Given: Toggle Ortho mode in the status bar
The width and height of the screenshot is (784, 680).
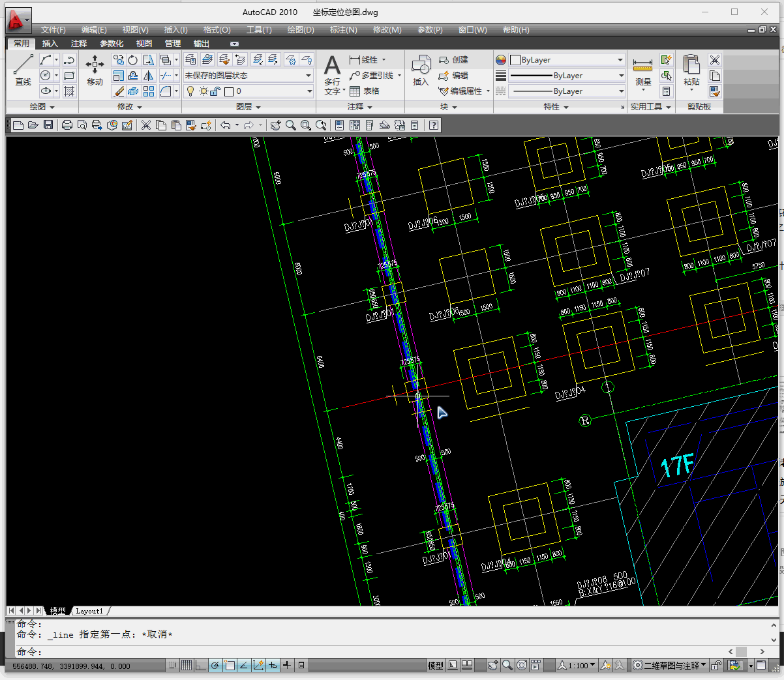Looking at the screenshot, I should [200, 666].
